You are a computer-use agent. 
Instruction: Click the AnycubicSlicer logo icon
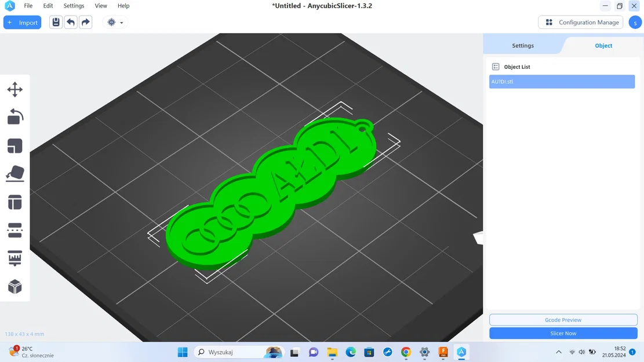(9, 6)
